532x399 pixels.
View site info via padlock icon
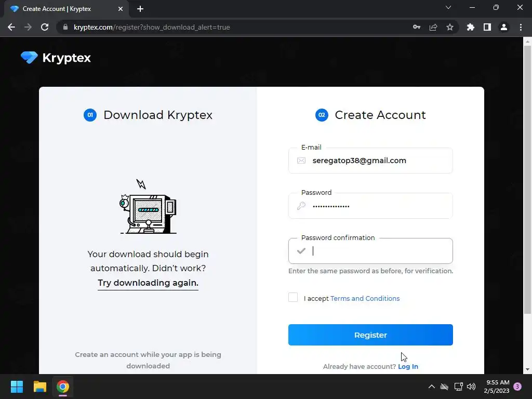pyautogui.click(x=65, y=27)
